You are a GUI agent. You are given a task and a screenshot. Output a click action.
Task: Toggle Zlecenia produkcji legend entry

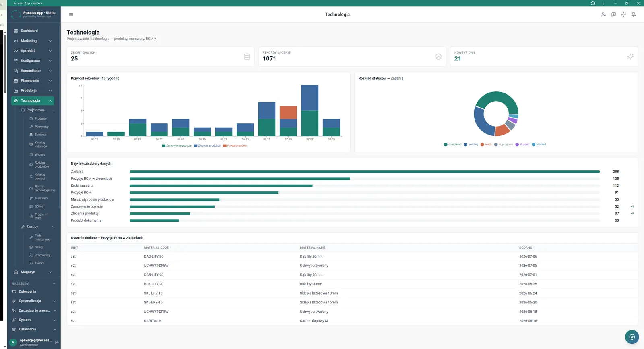pos(207,146)
